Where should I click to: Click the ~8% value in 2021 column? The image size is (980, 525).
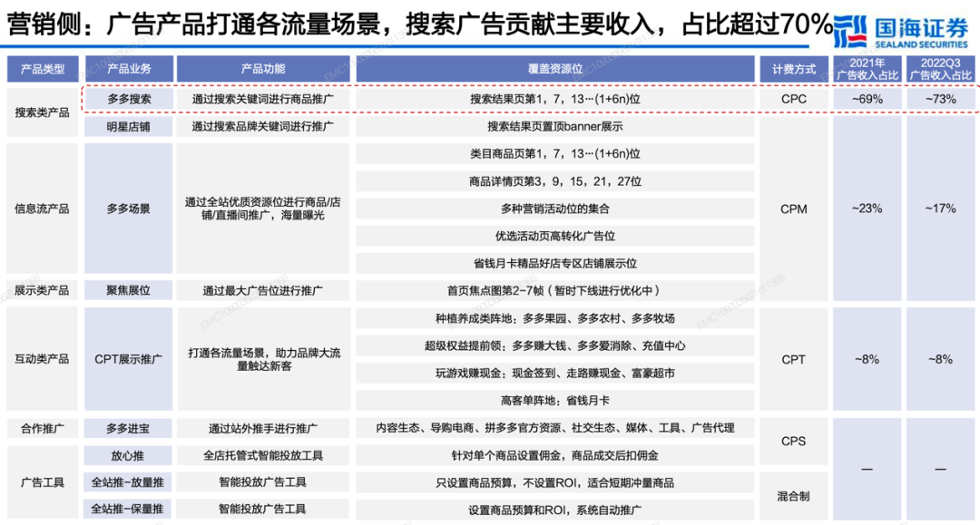point(867,359)
